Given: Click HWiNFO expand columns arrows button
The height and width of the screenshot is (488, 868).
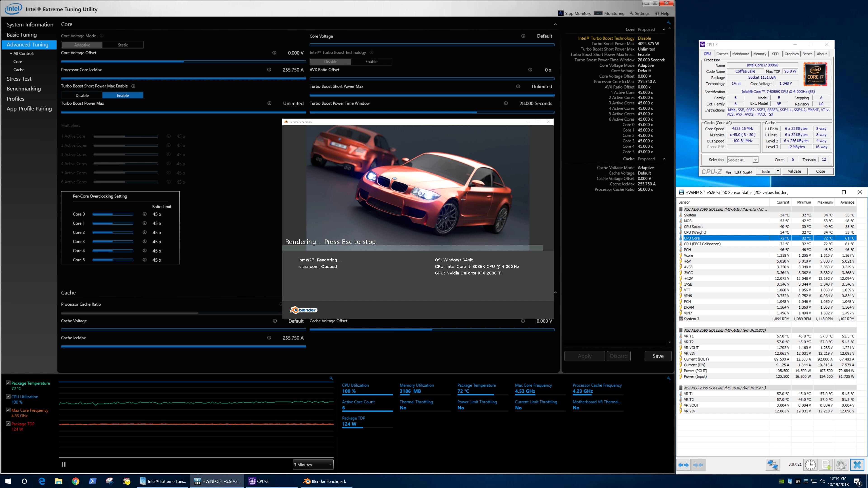Looking at the screenshot, I should coord(684,465).
